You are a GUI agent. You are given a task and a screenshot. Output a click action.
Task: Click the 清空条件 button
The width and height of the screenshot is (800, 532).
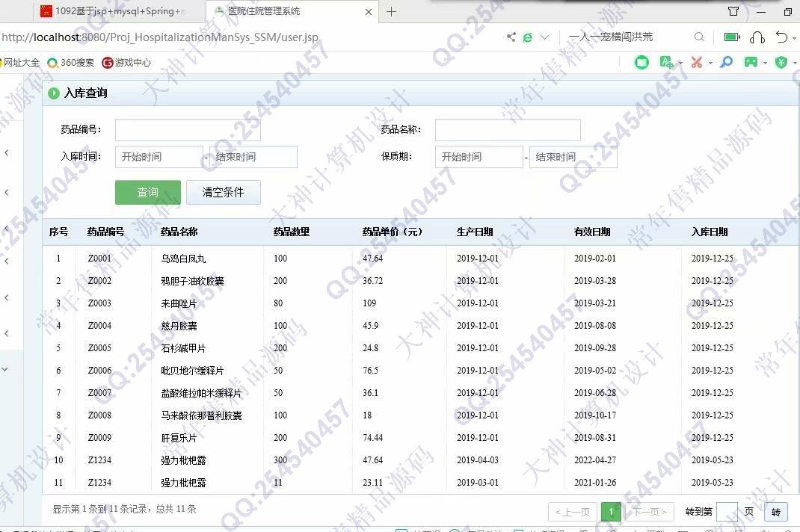[x=223, y=192]
